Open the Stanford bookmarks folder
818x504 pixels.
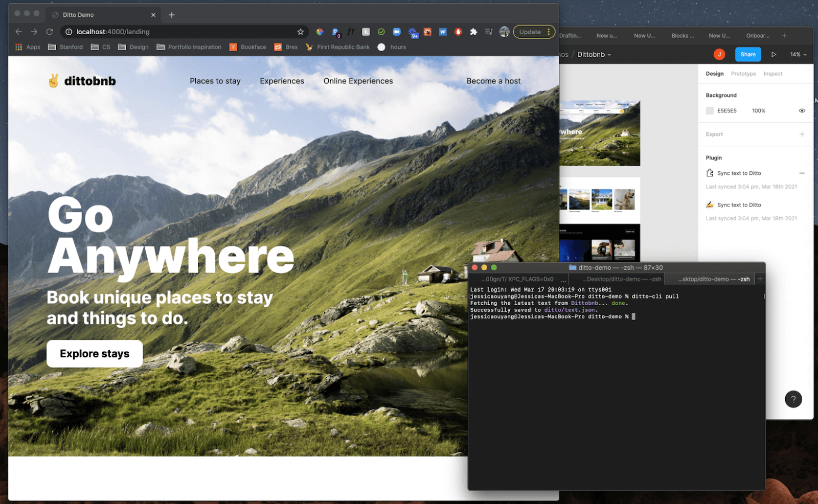(x=65, y=47)
